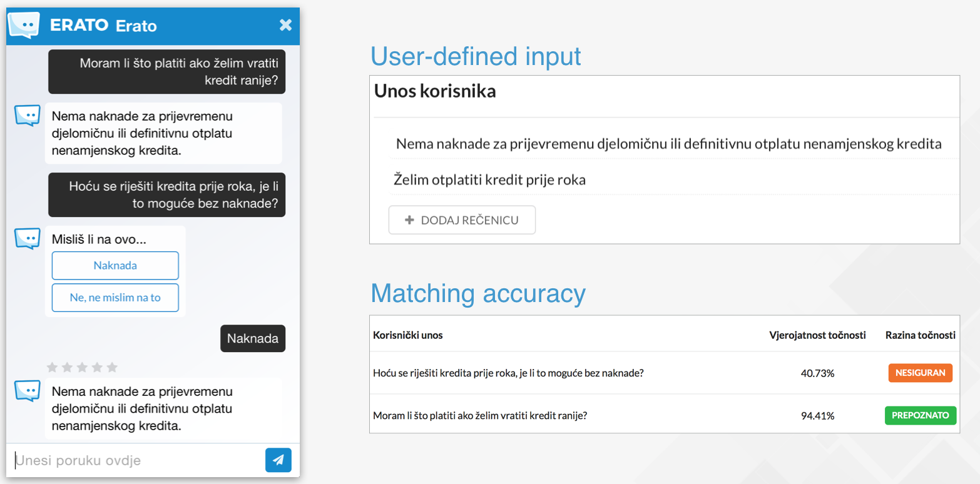
Task: Click the middle star of the rating
Action: pos(83,367)
